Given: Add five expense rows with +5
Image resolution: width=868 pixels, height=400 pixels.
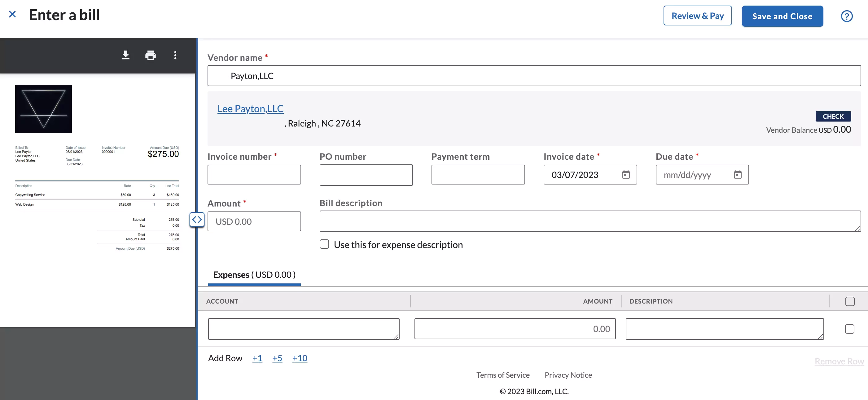Looking at the screenshot, I should (x=277, y=358).
